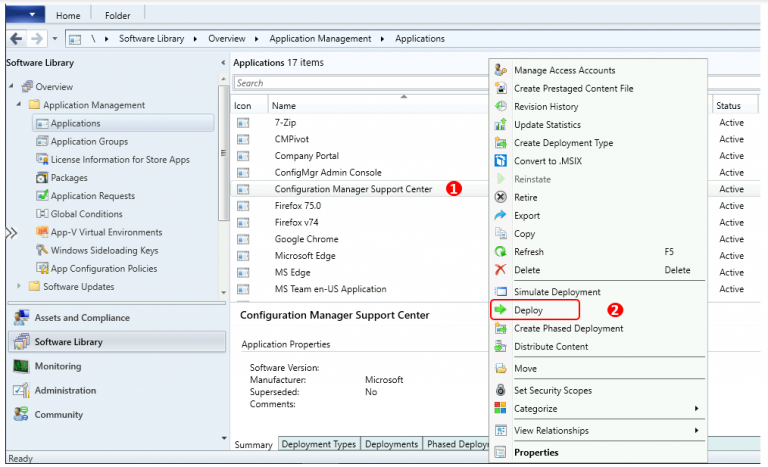Switch to the Deployment Types tab

click(318, 445)
